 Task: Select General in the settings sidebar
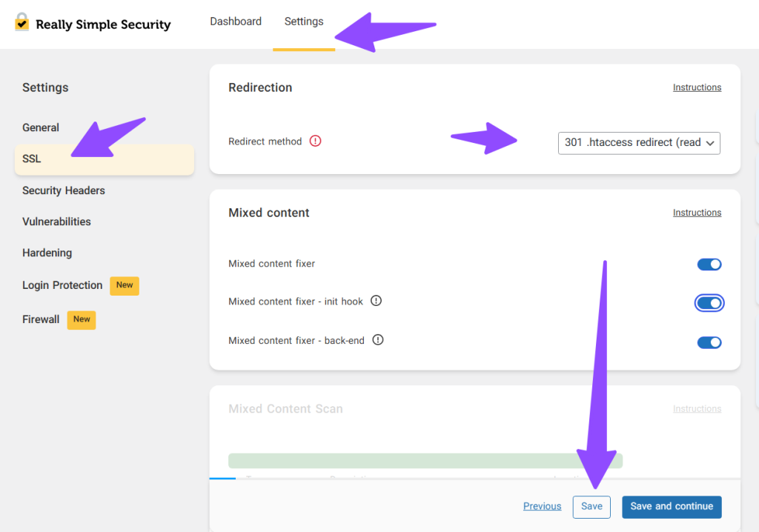(x=41, y=127)
